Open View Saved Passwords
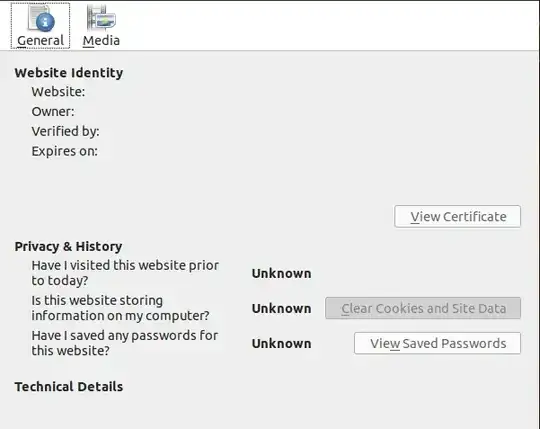 coord(437,343)
